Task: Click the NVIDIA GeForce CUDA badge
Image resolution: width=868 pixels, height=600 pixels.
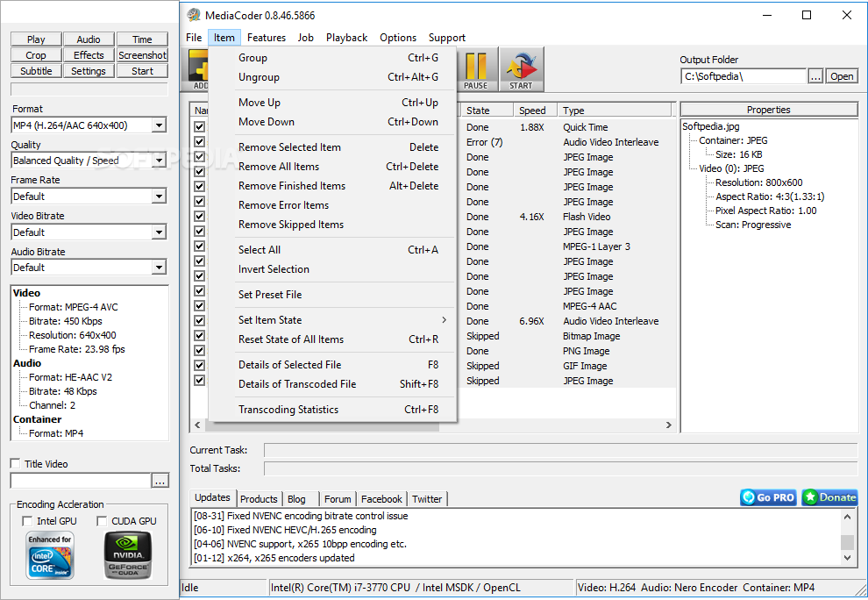Action: (x=128, y=555)
